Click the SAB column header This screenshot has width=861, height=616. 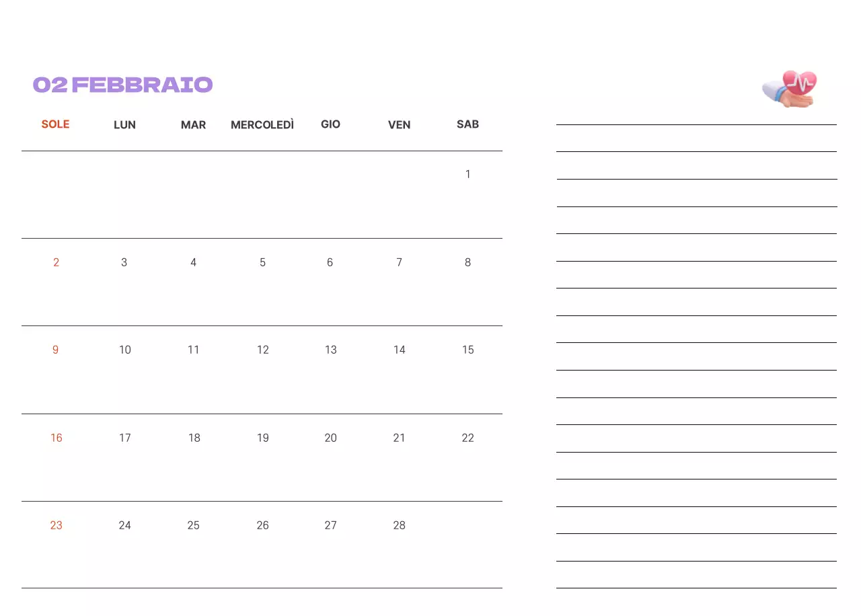coord(467,124)
